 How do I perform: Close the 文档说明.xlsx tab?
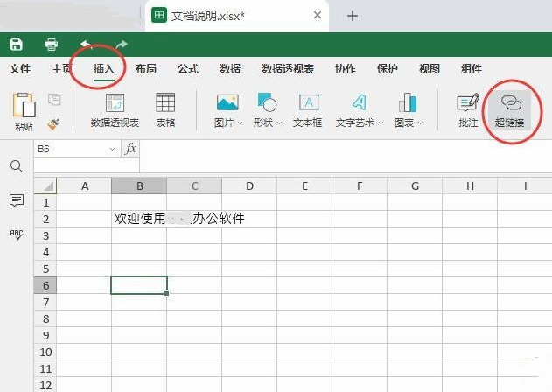coord(318,15)
